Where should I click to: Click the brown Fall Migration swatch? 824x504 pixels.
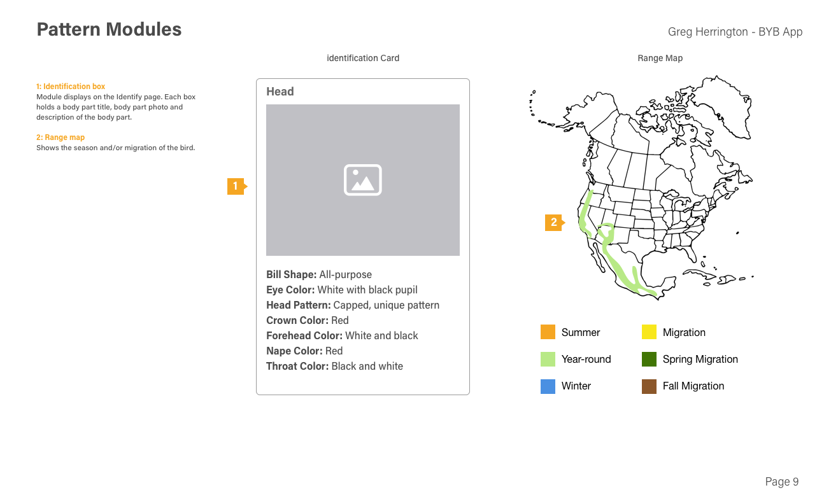pyautogui.click(x=649, y=386)
